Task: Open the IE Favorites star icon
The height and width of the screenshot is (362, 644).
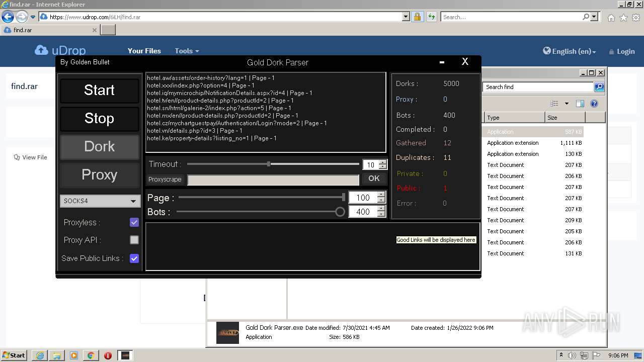Action: [x=623, y=18]
